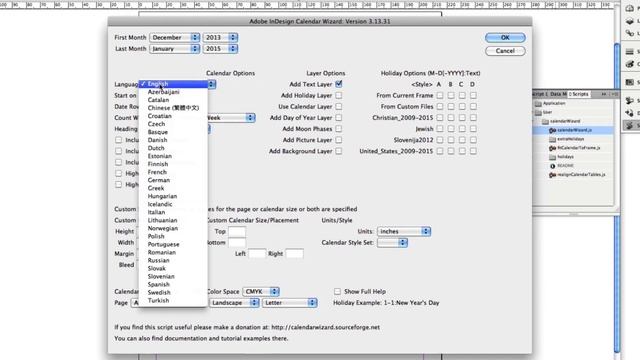Open the Units inches dropdown
The height and width of the screenshot is (360, 640).
click(x=404, y=231)
